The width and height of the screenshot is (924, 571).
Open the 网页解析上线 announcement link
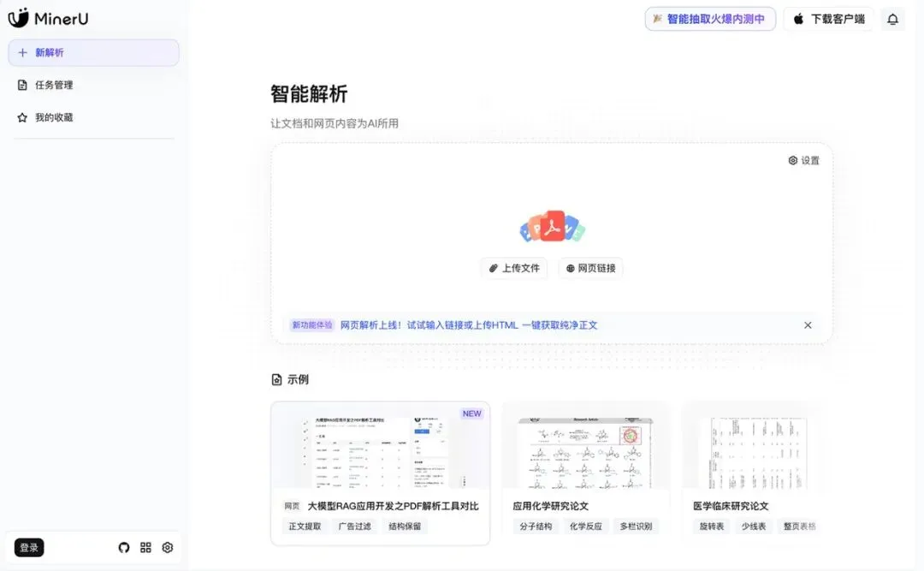[x=469, y=325]
